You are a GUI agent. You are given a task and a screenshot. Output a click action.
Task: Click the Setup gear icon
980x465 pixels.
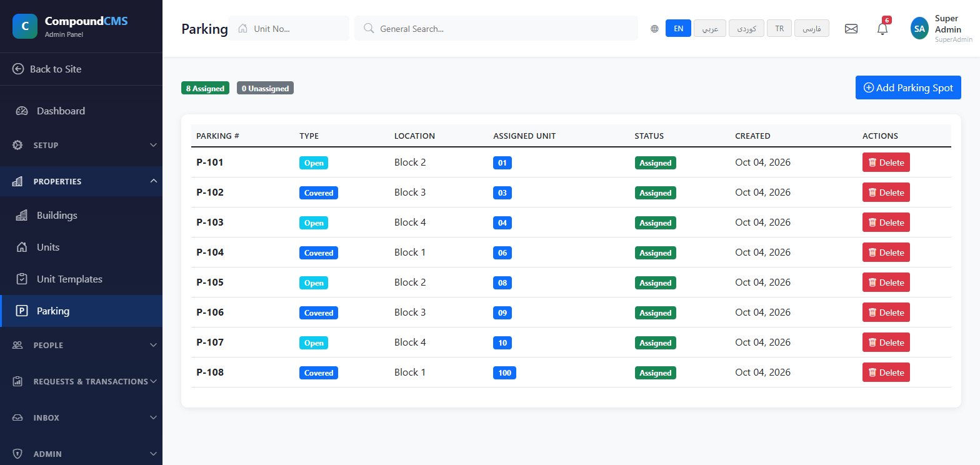point(18,145)
